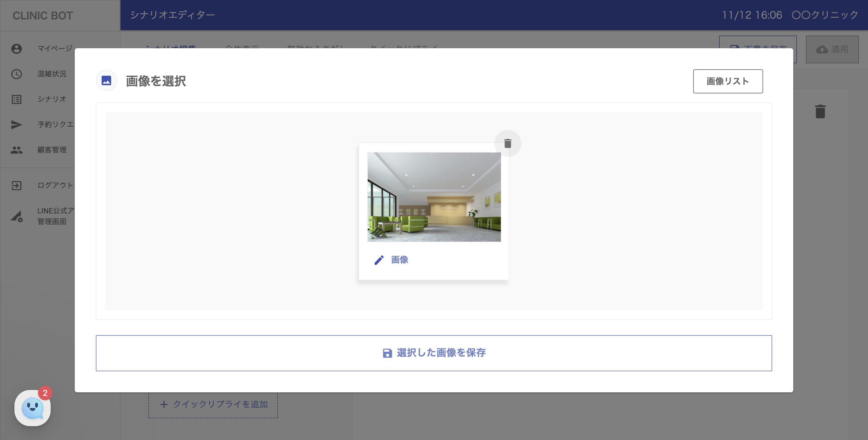Click the pencil edit icon beside 画像
This screenshot has width=868, height=440.
click(379, 260)
